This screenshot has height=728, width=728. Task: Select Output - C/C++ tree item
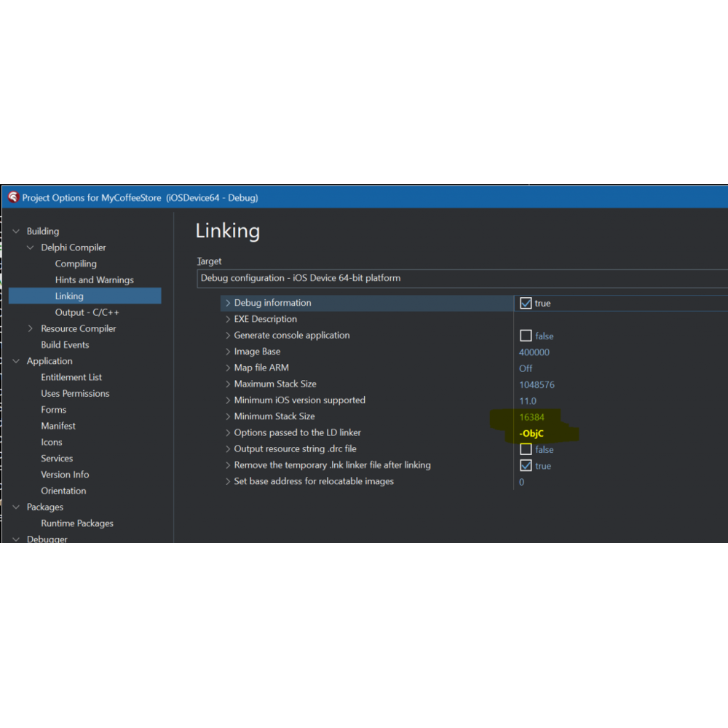click(87, 312)
